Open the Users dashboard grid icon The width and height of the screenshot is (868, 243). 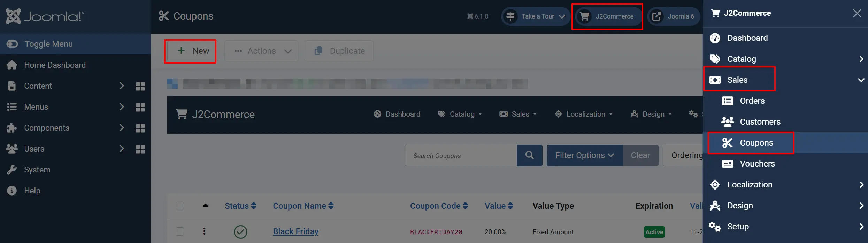(x=140, y=149)
